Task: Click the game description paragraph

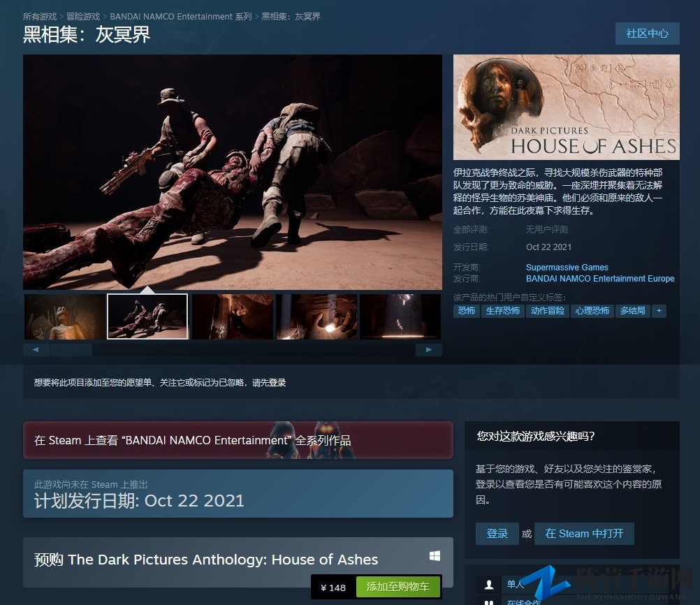Action: coord(558,191)
